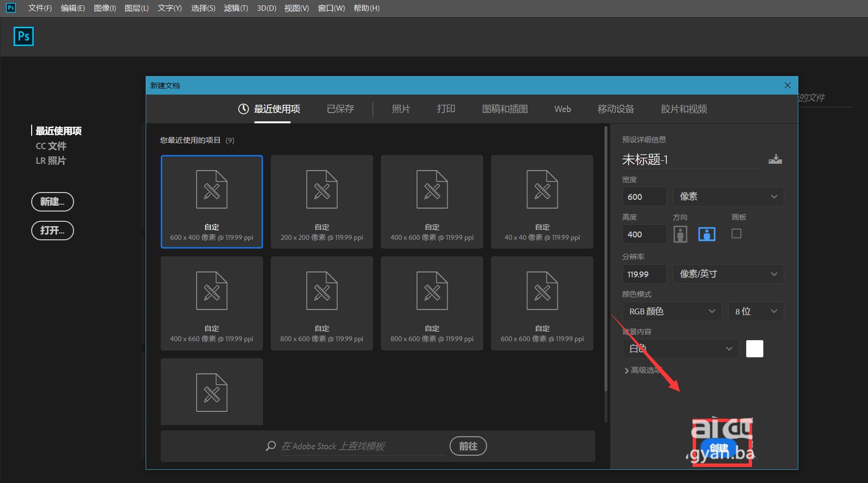Select LR 照片 in the left sidebar
The height and width of the screenshot is (483, 868).
[51, 160]
